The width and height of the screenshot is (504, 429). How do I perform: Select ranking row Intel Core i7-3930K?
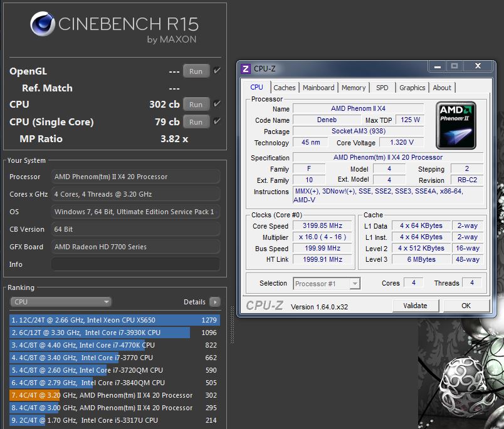click(115, 333)
